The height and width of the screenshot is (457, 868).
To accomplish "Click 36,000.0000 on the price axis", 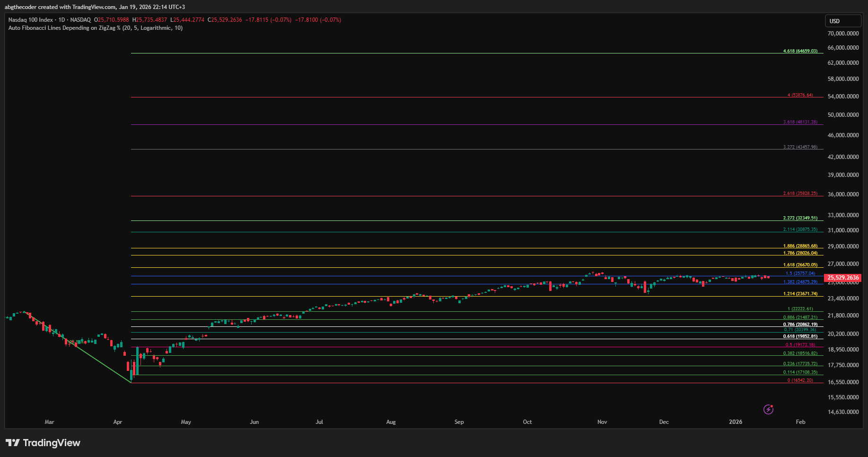I will pyautogui.click(x=843, y=194).
